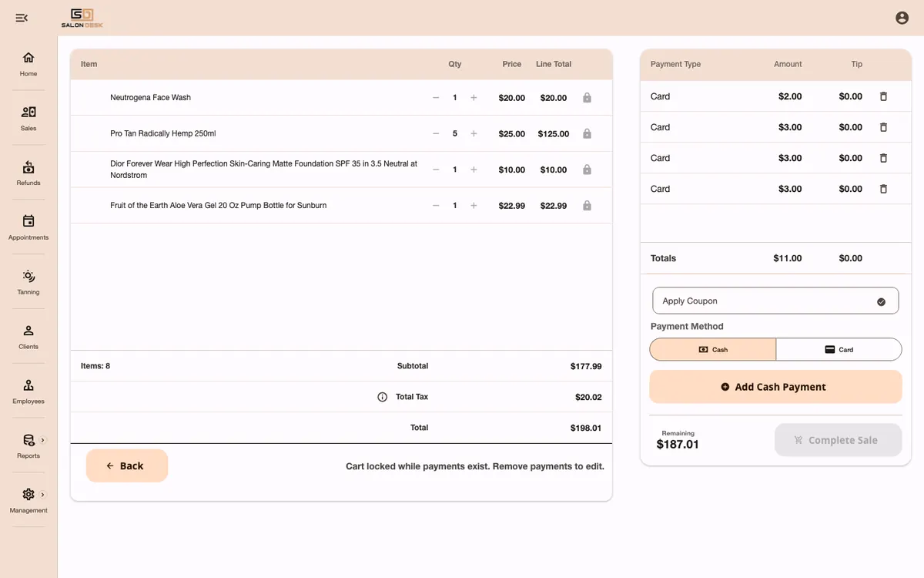
Task: Click lock icon on Neutrogena Face Wash row
Action: coord(587,98)
